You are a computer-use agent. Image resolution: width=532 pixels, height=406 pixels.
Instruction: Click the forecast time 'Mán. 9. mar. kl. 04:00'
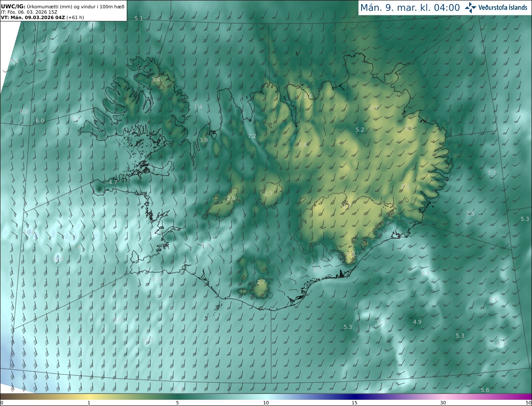410,7
